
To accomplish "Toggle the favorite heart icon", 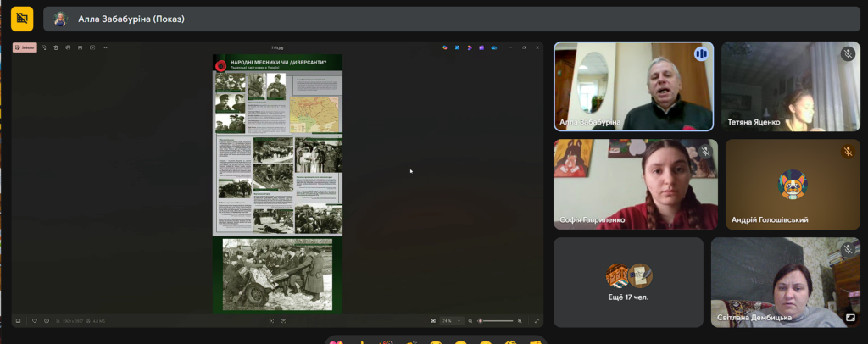I will point(35,321).
